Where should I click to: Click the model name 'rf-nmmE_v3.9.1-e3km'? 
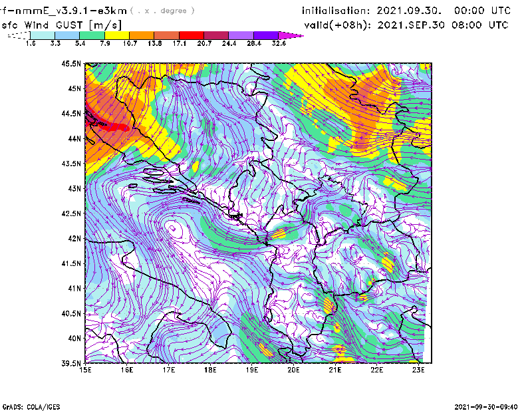(63, 11)
